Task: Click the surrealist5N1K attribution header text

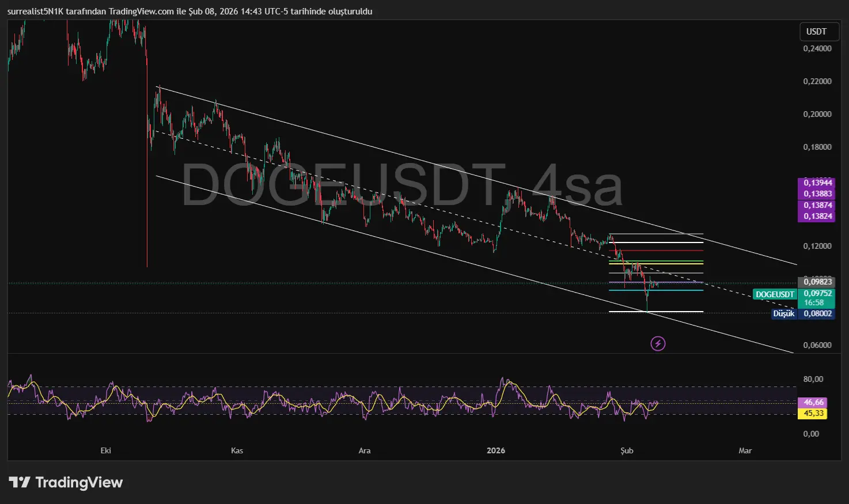Action: coord(190,12)
